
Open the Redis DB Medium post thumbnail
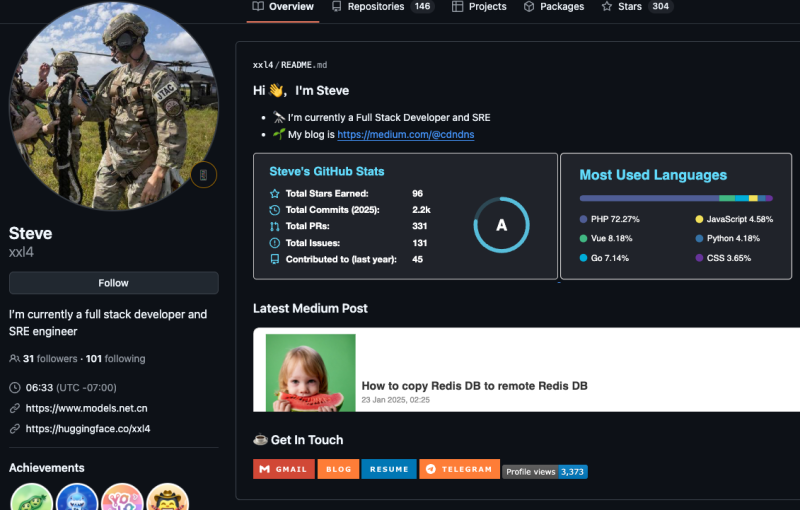point(310,372)
